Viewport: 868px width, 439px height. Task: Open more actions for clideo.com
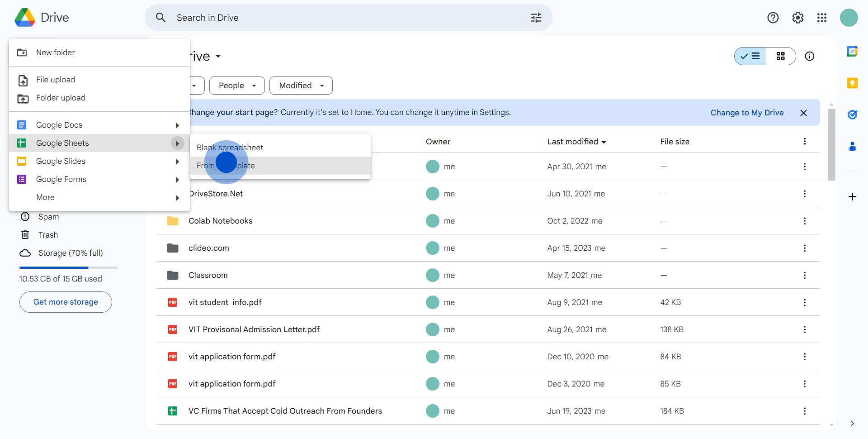(x=805, y=248)
